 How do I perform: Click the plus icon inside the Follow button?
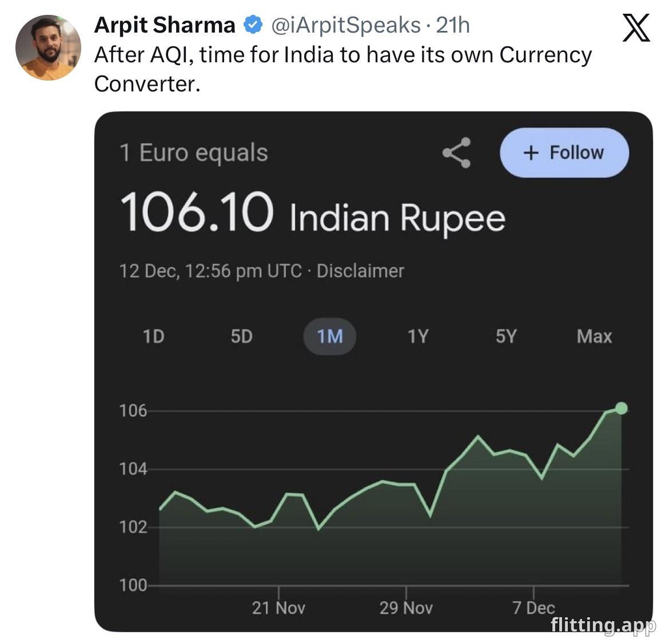(x=531, y=153)
